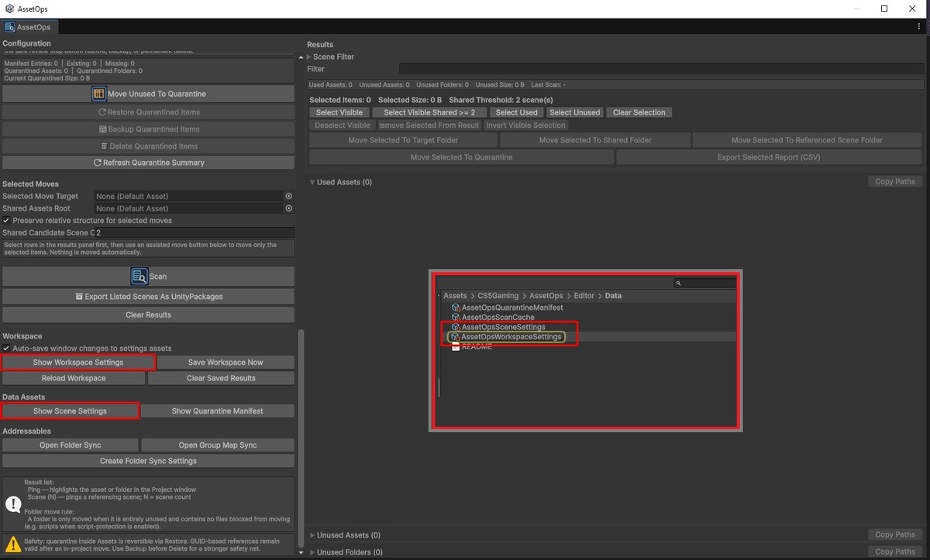Open object picker for Selected Move Target
Image resolution: width=930 pixels, height=560 pixels.
(289, 196)
